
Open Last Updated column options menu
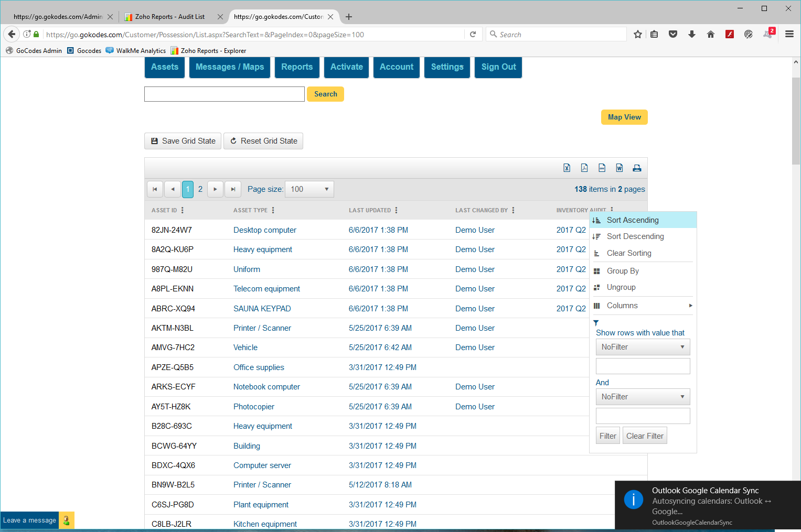pos(397,210)
